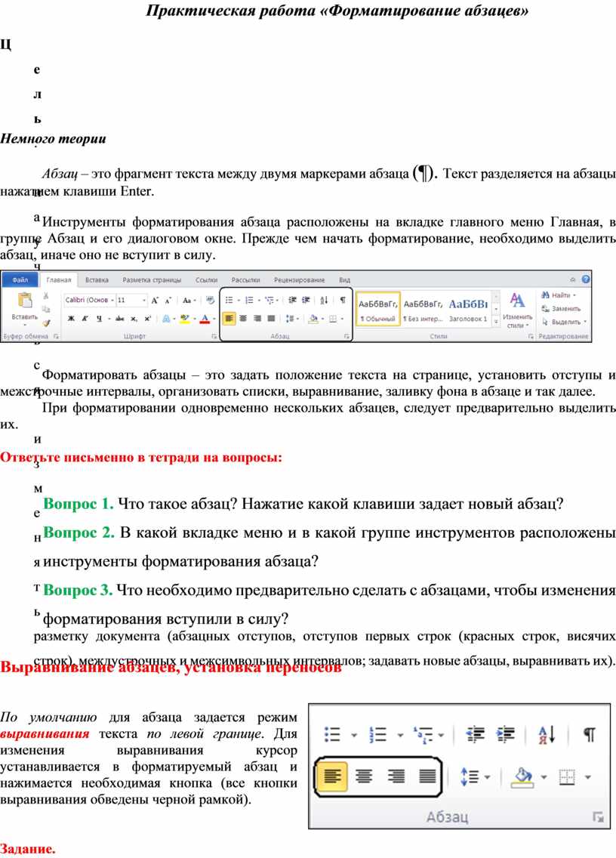Click the shrink font icon in top ribbon
This screenshot has height=858, width=616.
point(168,301)
